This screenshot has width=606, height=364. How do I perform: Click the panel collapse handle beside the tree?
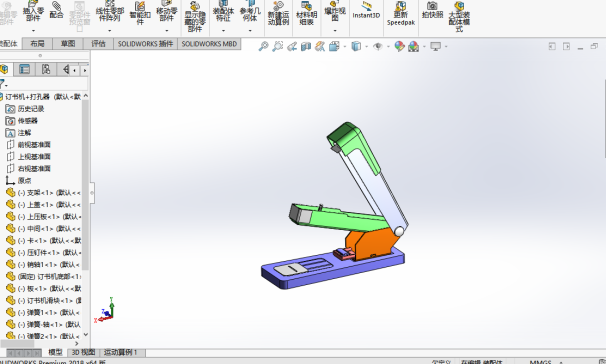[92, 193]
